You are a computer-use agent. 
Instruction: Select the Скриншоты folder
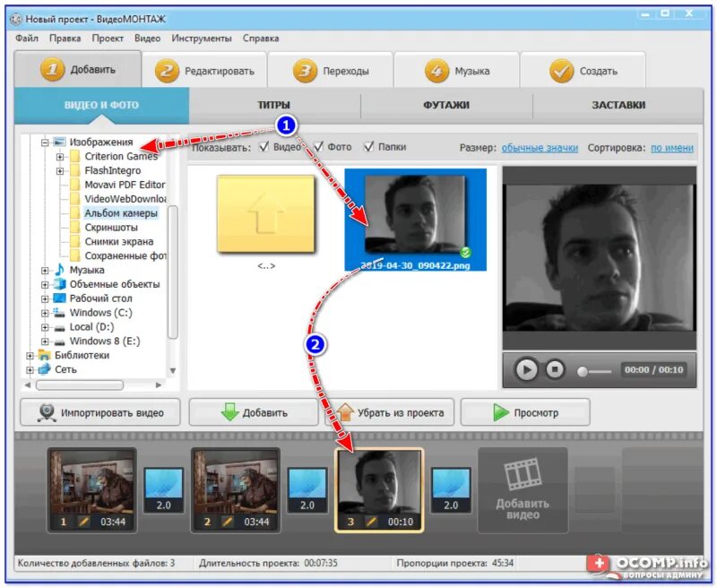pyautogui.click(x=111, y=228)
